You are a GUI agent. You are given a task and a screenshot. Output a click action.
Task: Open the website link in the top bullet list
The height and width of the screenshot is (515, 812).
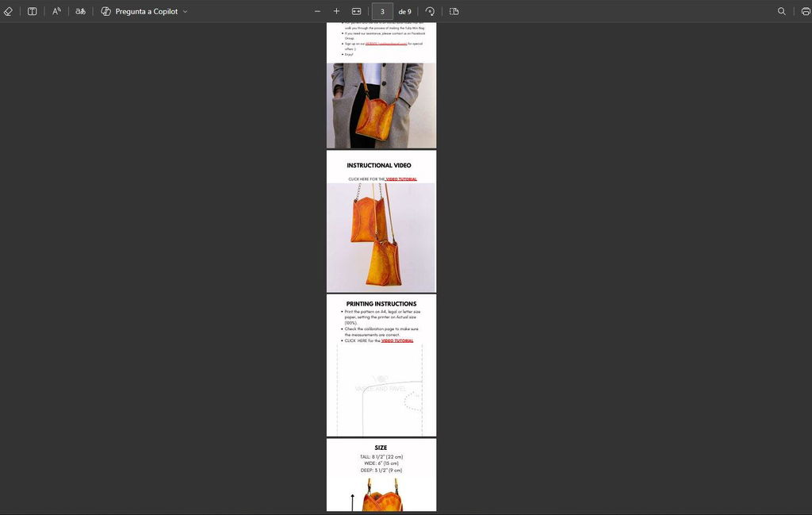(386, 44)
